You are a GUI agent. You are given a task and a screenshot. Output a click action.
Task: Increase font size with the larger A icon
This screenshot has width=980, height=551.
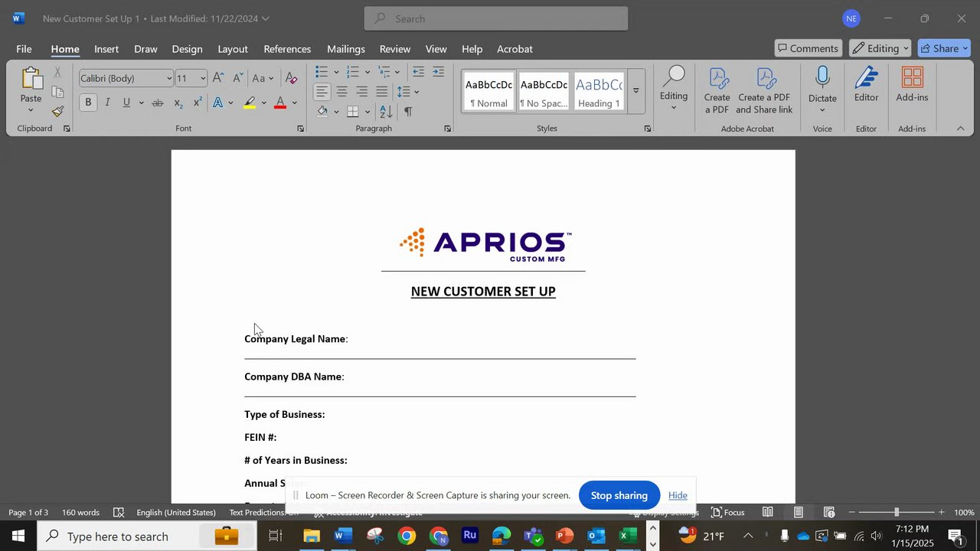218,78
